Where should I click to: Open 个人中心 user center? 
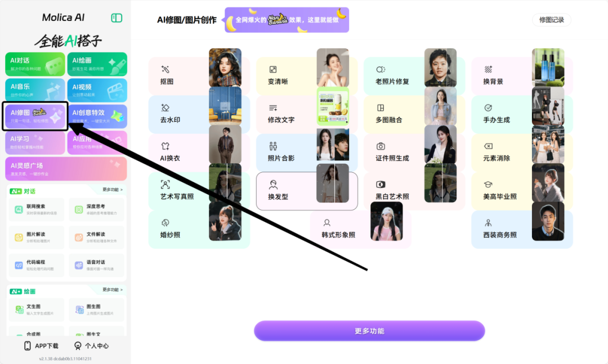click(x=92, y=346)
